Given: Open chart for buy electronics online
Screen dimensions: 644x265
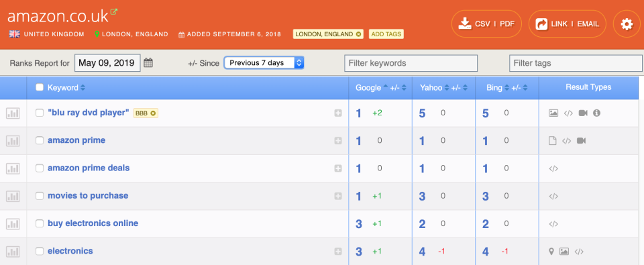Looking at the screenshot, I should pos(13,223).
